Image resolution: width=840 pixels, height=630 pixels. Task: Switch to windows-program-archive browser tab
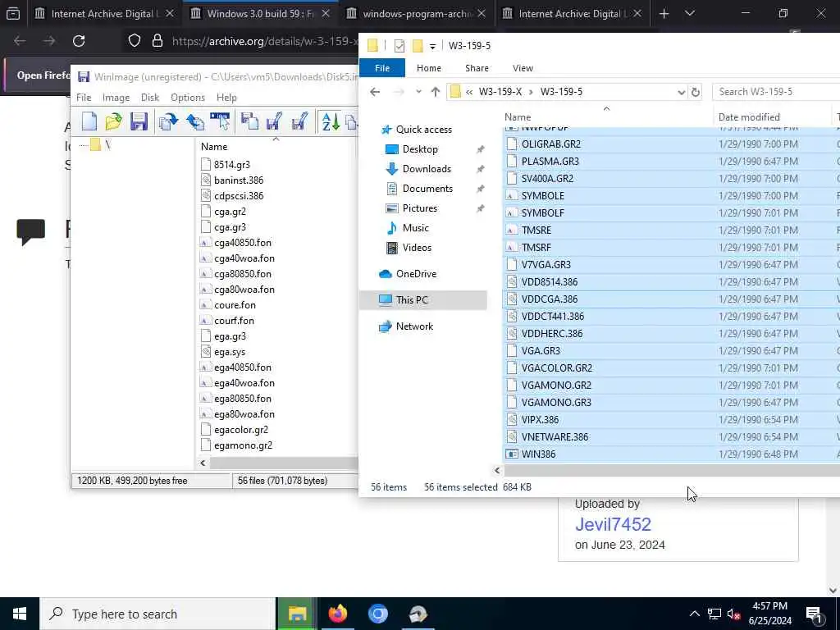(418, 14)
